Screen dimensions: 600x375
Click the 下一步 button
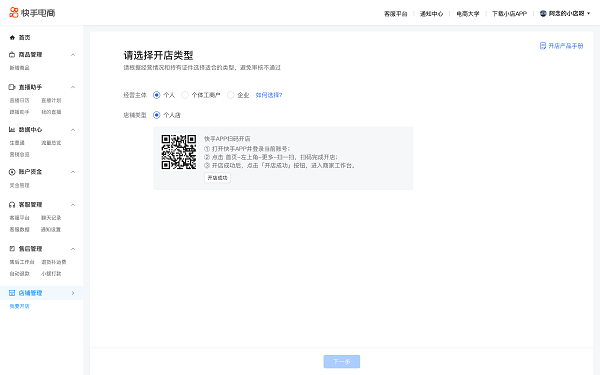(x=342, y=362)
